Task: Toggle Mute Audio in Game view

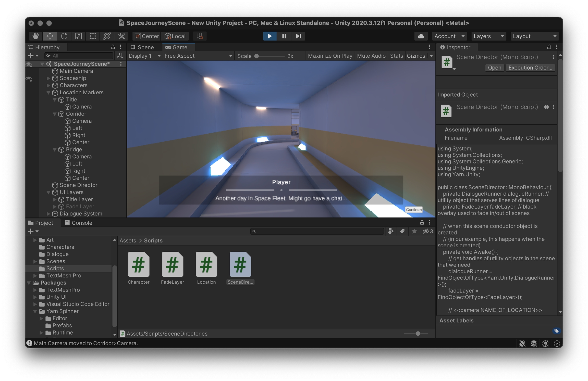Action: [371, 56]
